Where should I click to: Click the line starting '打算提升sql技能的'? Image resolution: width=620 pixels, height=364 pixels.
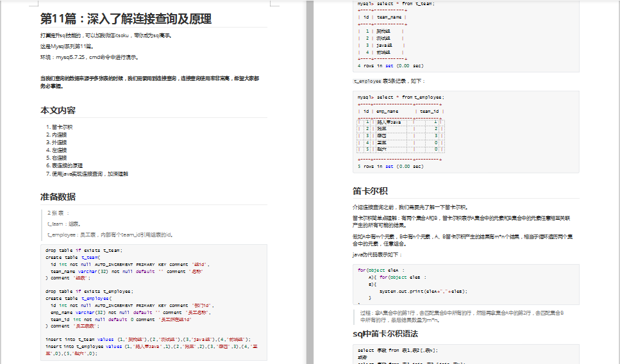[x=106, y=36]
